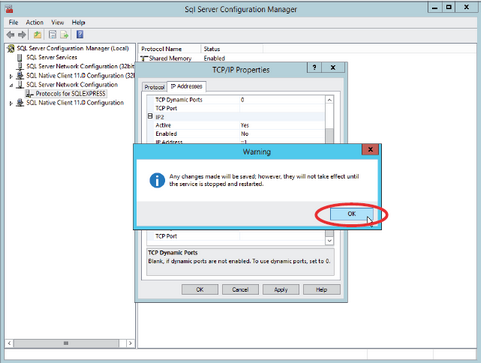Screen dimensions: 481x363
Task: Click OK in TCP/IP Properties dialog
Action: 200,290
